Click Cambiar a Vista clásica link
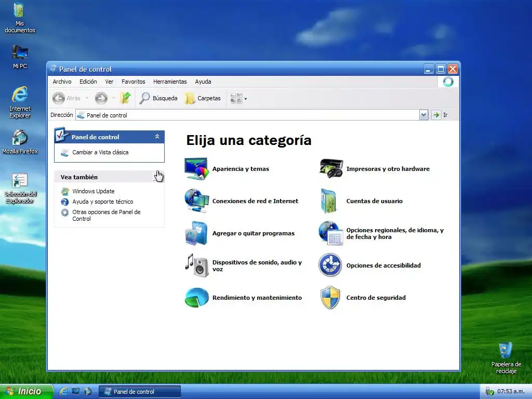 (x=100, y=152)
